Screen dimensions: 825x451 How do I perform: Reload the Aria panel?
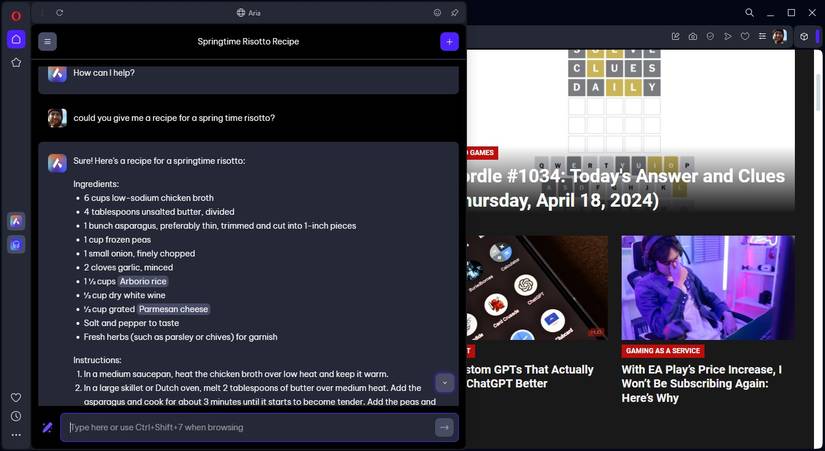coord(59,13)
